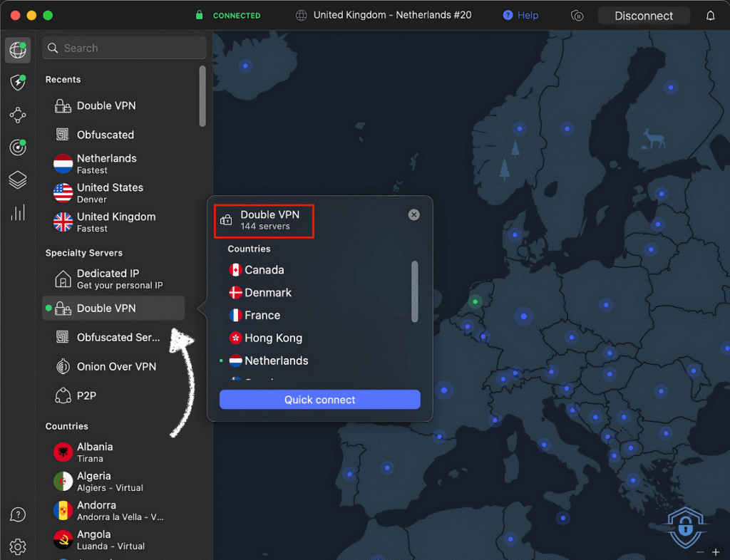The image size is (730, 560).
Task: Click the Onion Over VPN onion icon
Action: coord(63,366)
